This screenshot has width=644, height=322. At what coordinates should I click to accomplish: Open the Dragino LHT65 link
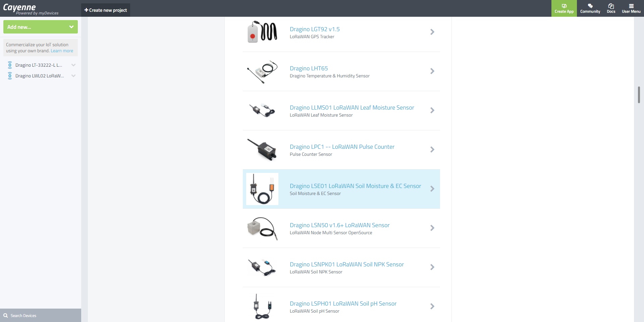309,68
